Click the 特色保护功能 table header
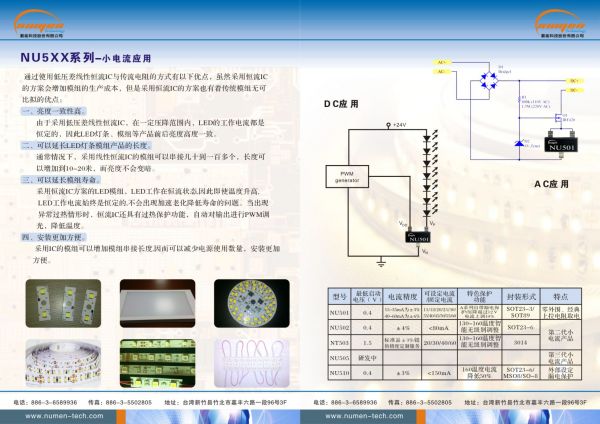Screen dimensions: 600x424 pyautogui.click(x=480, y=297)
